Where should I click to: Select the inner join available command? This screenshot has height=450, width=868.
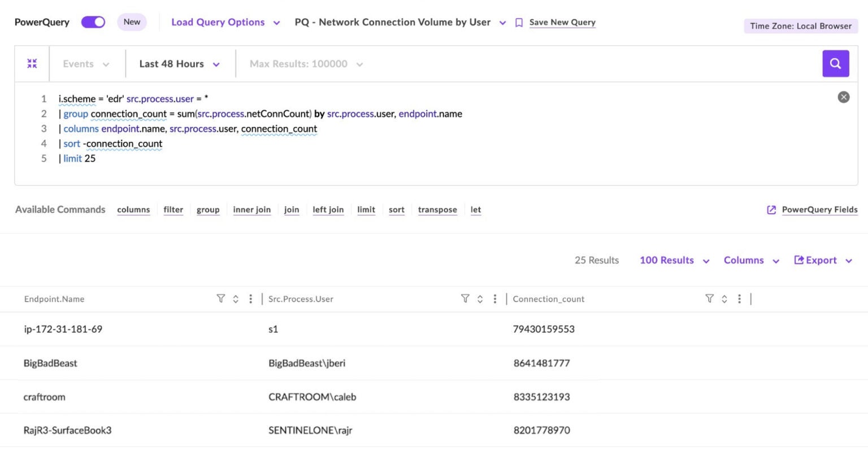pyautogui.click(x=251, y=209)
